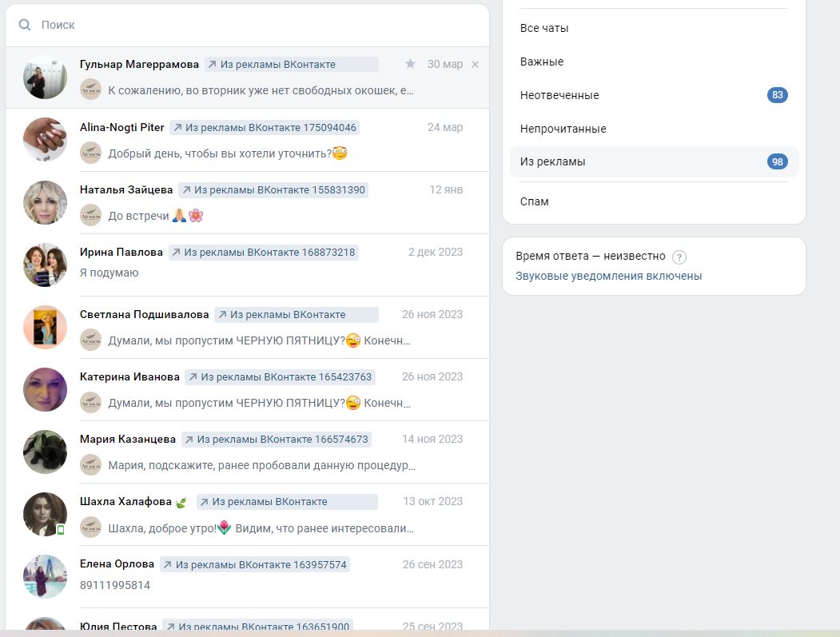Click the date 2 дек 2023
840x637 pixels.
[436, 253]
